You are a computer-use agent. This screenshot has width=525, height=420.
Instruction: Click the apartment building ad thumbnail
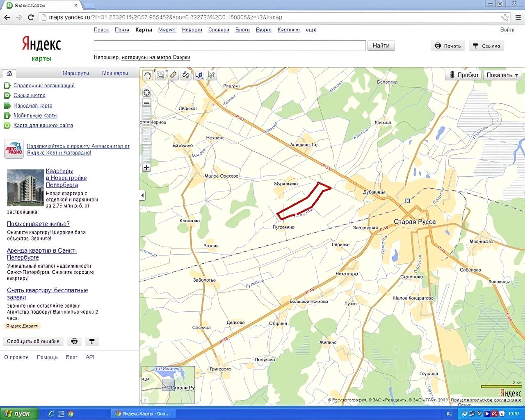[25, 188]
